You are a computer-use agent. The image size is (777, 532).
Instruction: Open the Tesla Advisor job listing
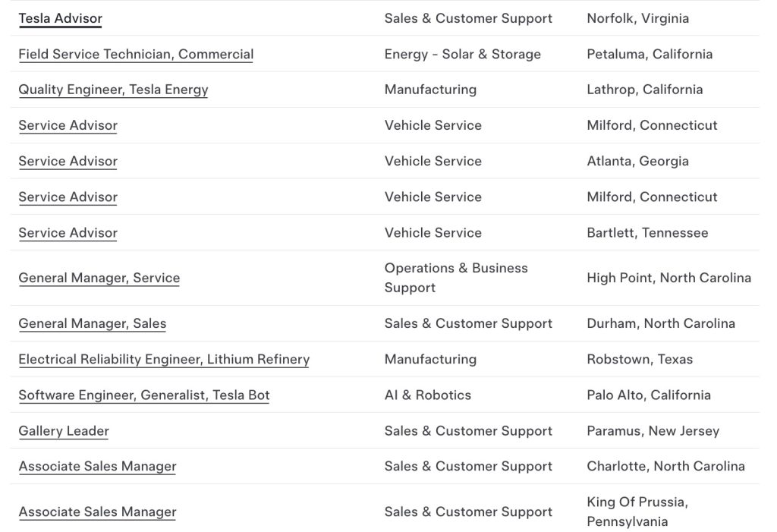click(x=60, y=18)
